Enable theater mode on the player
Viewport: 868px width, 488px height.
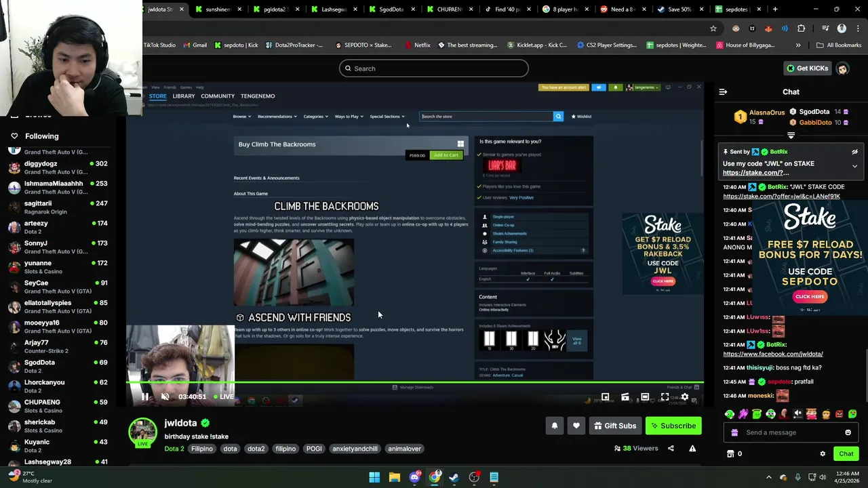coord(645,397)
